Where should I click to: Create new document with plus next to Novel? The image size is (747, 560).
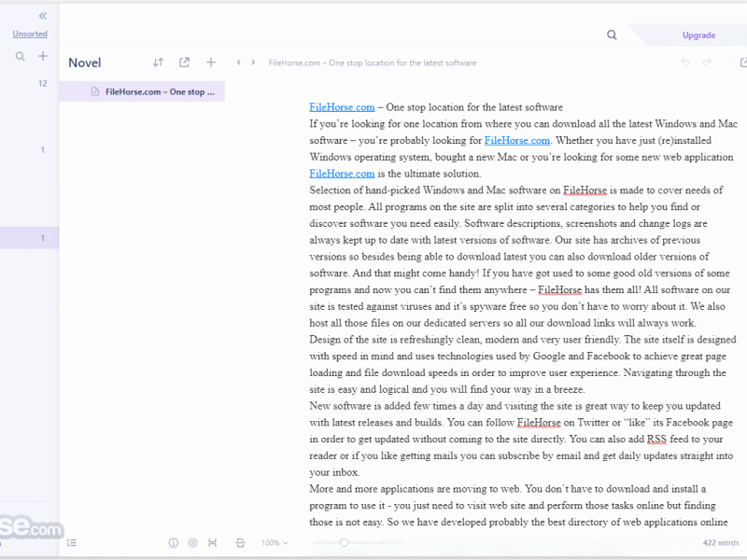[x=211, y=63]
